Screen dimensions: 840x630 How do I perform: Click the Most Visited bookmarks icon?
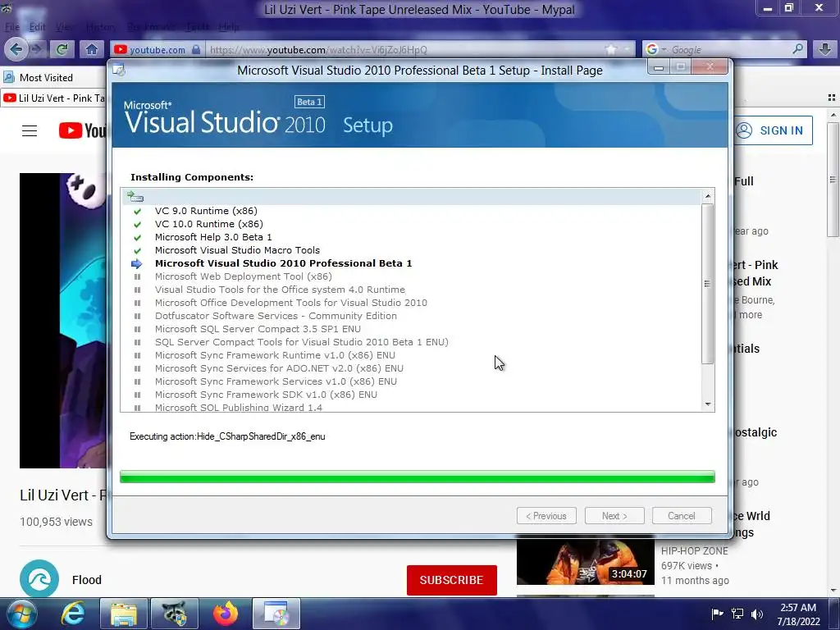(x=9, y=77)
